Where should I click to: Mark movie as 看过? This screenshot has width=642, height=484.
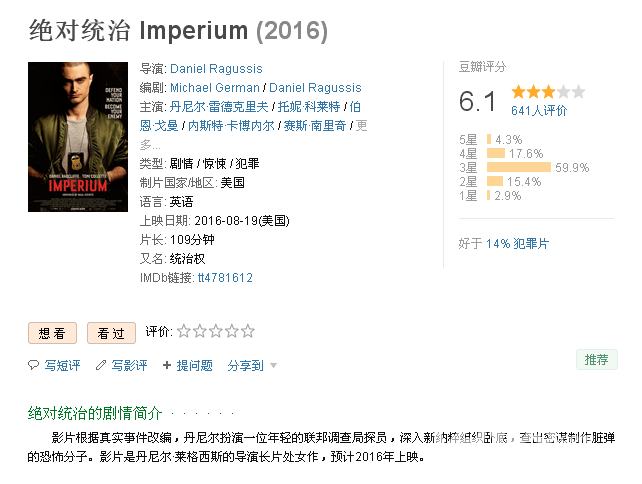tap(111, 333)
